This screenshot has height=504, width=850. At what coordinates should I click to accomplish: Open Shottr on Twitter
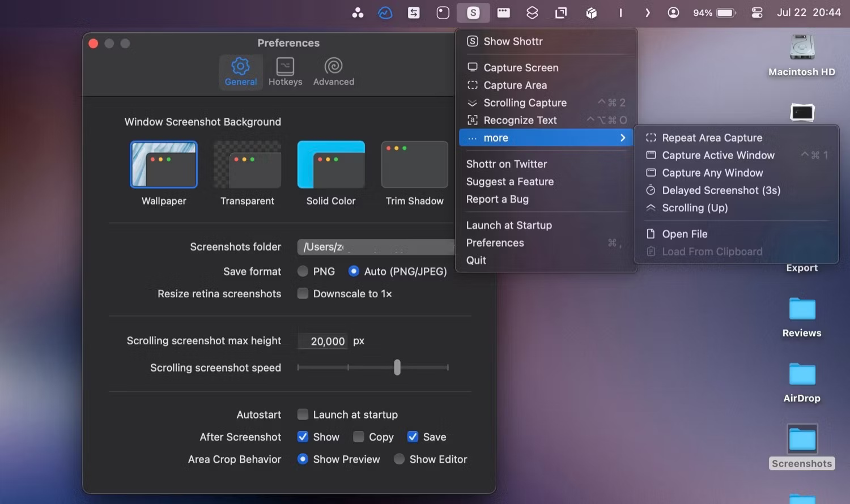506,164
